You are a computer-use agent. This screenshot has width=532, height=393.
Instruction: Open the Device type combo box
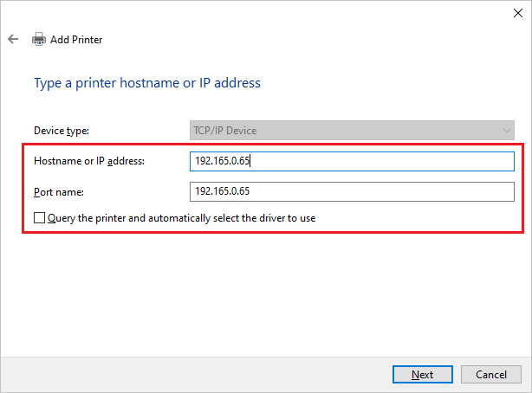pyautogui.click(x=352, y=131)
